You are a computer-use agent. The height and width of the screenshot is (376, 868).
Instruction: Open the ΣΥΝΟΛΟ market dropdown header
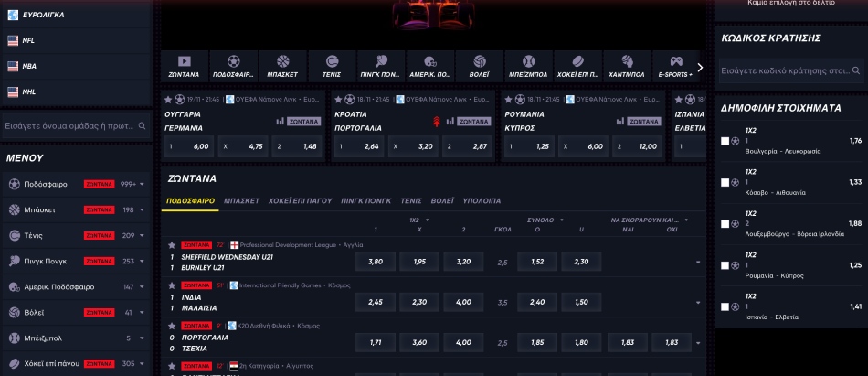[x=545, y=220]
